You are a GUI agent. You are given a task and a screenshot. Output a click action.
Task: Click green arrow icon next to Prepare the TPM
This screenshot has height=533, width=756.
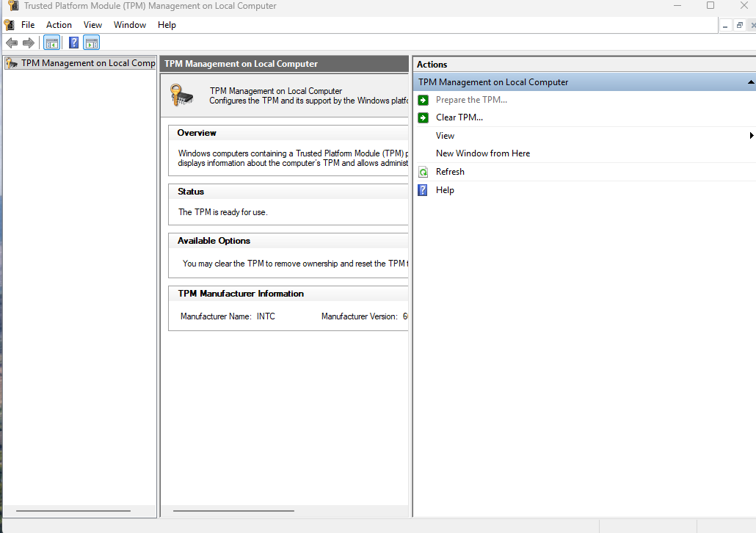click(x=423, y=100)
